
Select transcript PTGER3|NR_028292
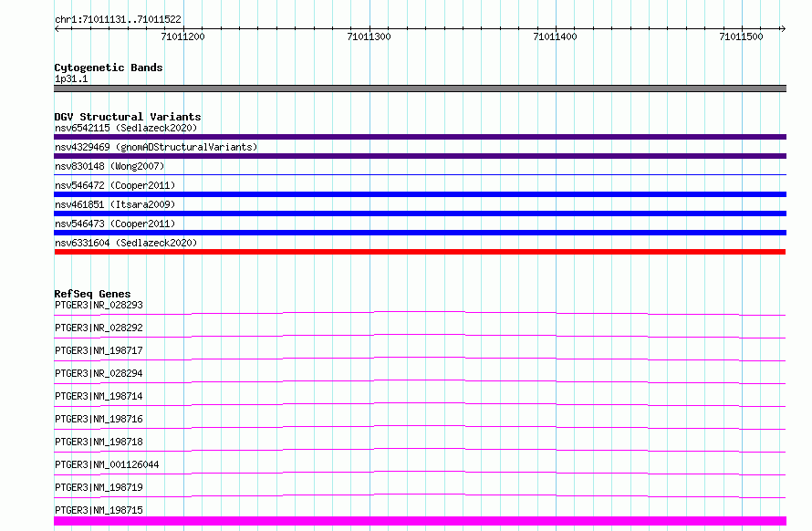coord(99,328)
